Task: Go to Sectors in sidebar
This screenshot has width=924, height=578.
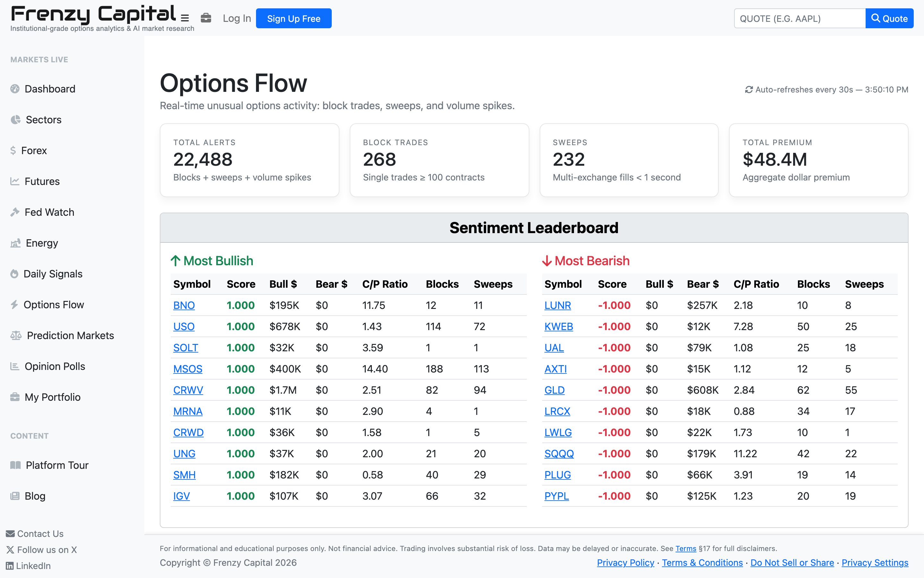Action: point(44,120)
